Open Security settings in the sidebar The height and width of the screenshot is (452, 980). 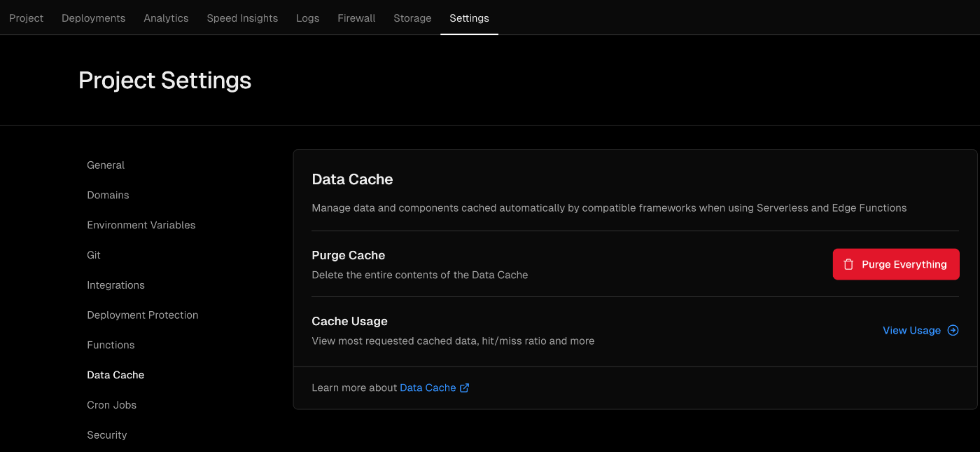[x=106, y=435]
